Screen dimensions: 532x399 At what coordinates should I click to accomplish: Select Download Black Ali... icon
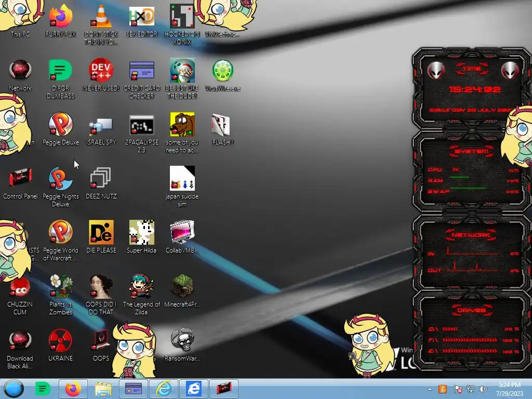pyautogui.click(x=20, y=349)
